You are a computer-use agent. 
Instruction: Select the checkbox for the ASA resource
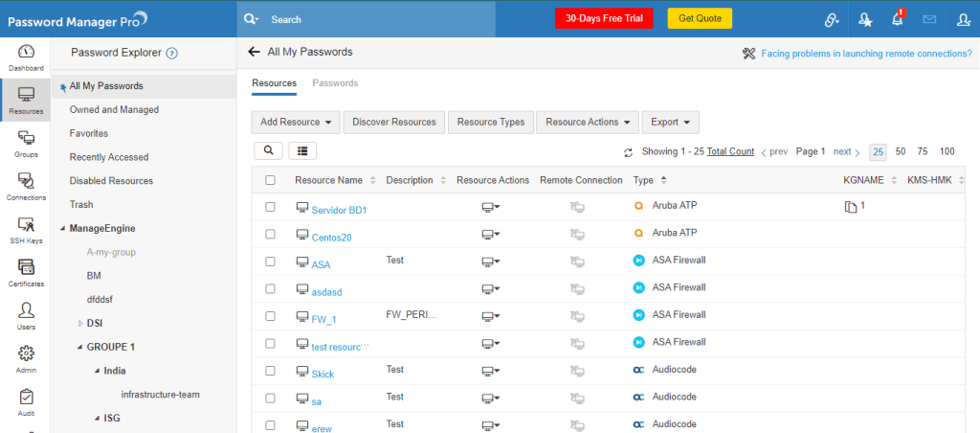tap(270, 262)
